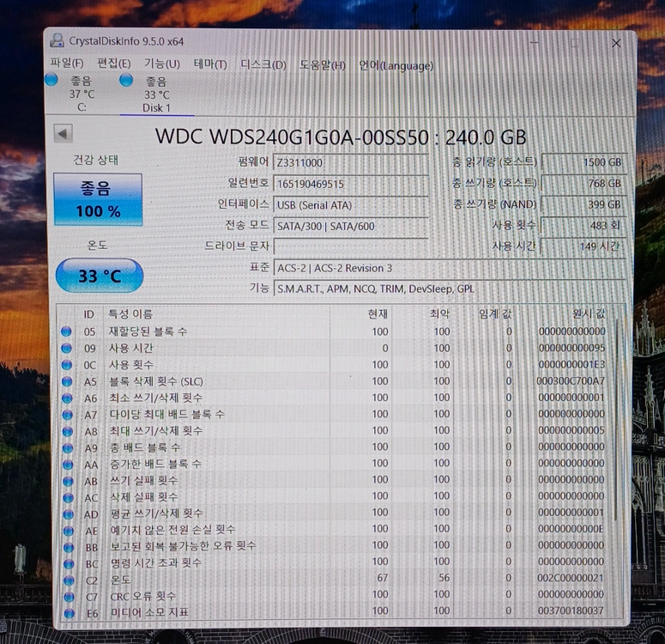The height and width of the screenshot is (644, 665).
Task: Click the attribute list vertical scrollbar
Action: coord(616,418)
